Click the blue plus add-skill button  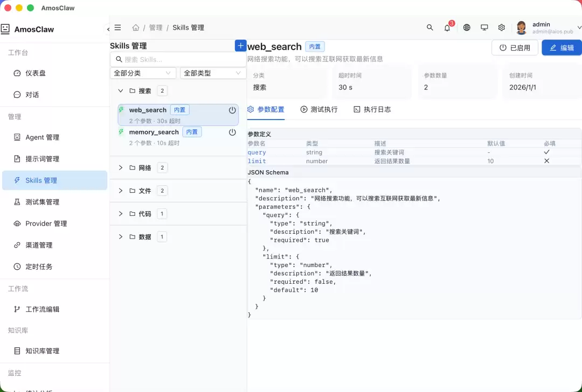pos(240,46)
